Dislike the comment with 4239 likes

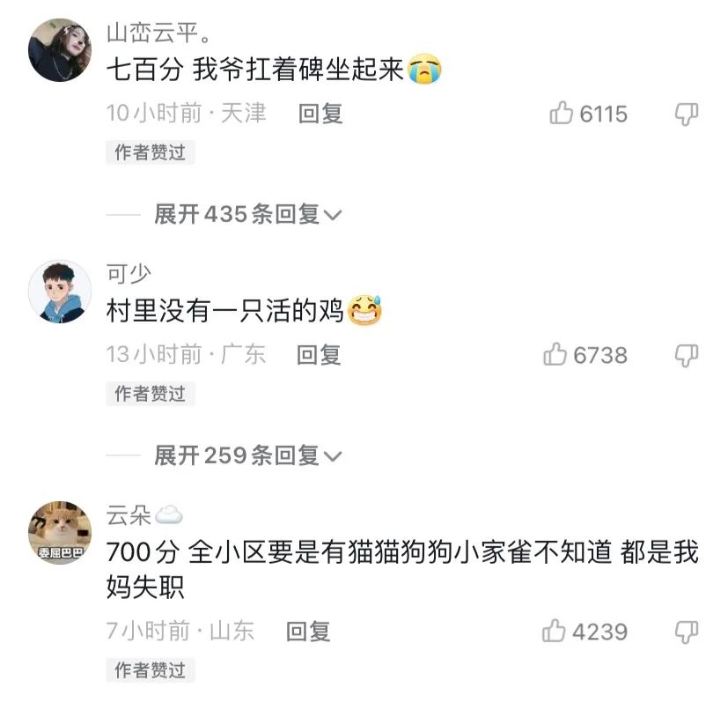coord(687,632)
